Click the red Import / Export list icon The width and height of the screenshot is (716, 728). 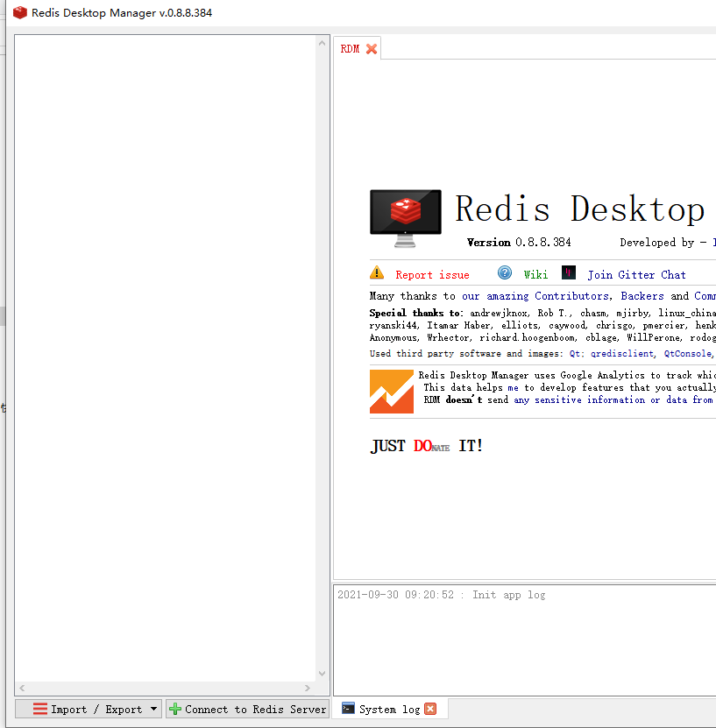click(x=40, y=709)
